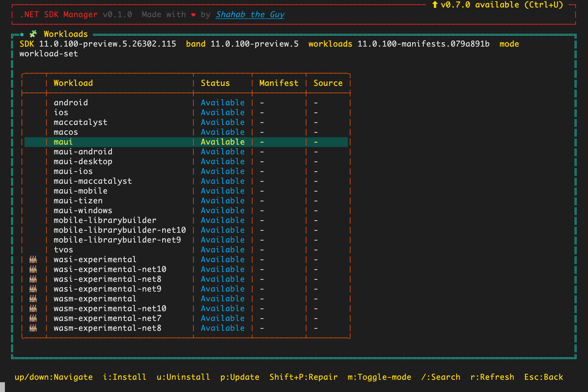Click experimental icon beside wasm-experimental row
The height and width of the screenshot is (392, 588).
click(33, 298)
